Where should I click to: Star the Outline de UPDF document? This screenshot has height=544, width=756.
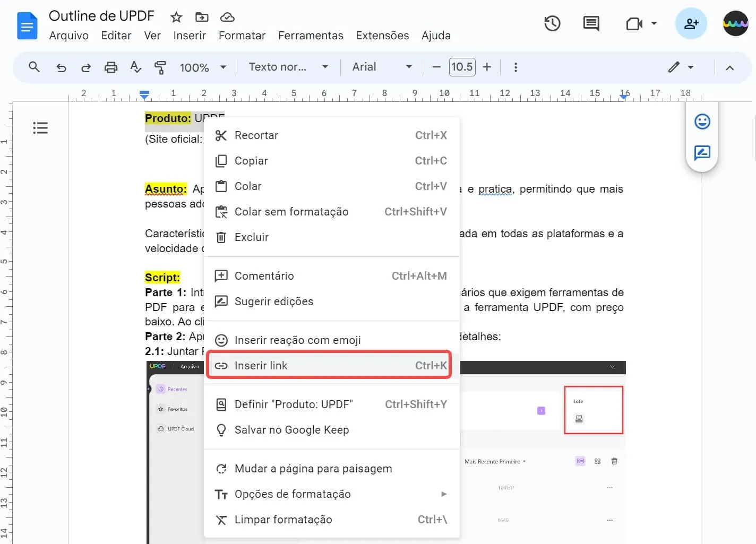[x=176, y=17]
